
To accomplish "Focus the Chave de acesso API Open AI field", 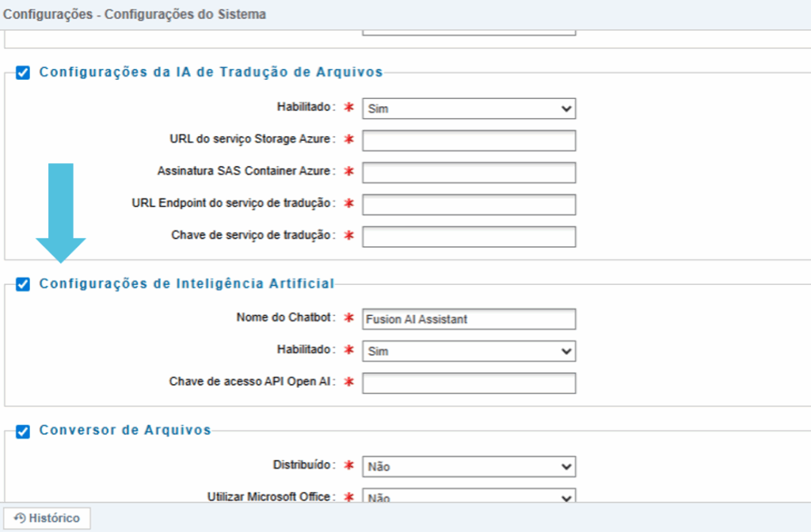I will tap(468, 383).
